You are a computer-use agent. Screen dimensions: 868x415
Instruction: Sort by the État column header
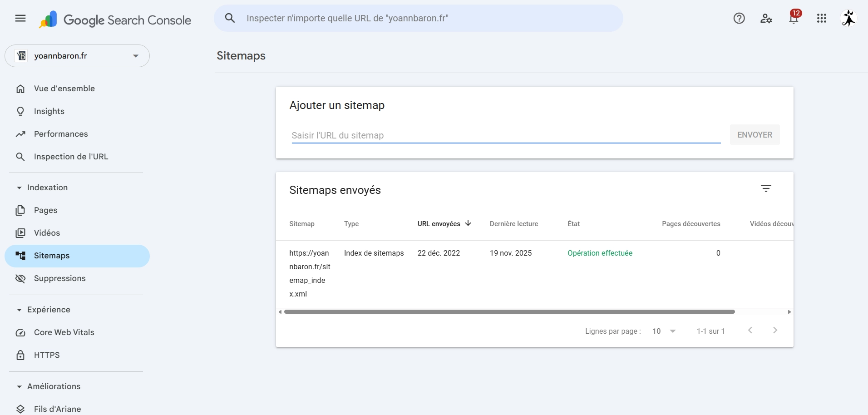(x=574, y=224)
